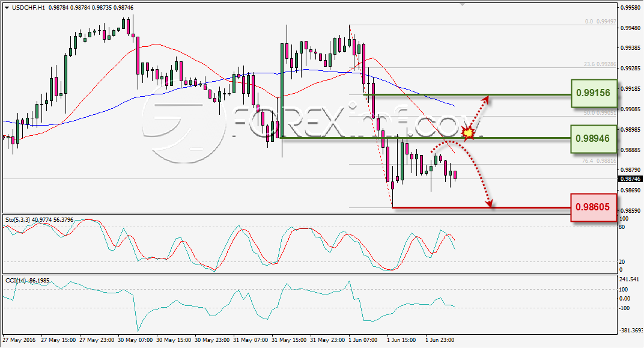Screen dimensions: 644x348
Task: Click price axis label 0.98985
Action: [630, 129]
